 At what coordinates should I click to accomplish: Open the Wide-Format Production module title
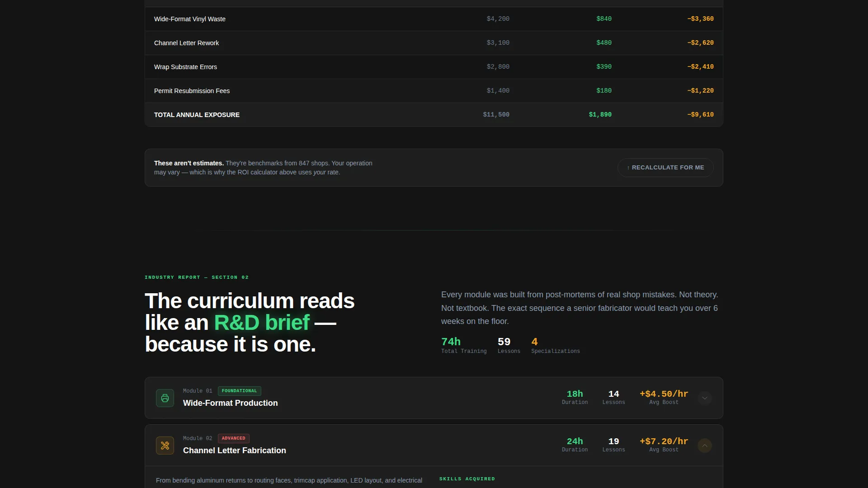(x=230, y=403)
